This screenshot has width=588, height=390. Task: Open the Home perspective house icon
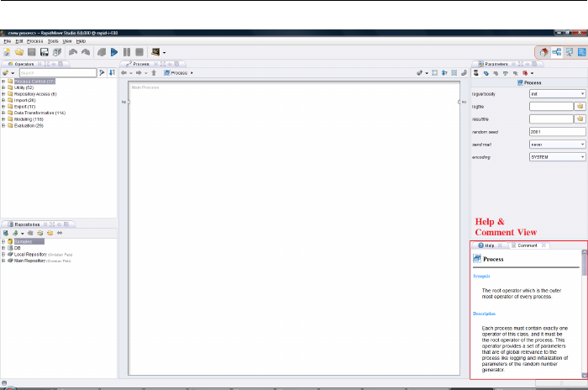[x=543, y=52]
